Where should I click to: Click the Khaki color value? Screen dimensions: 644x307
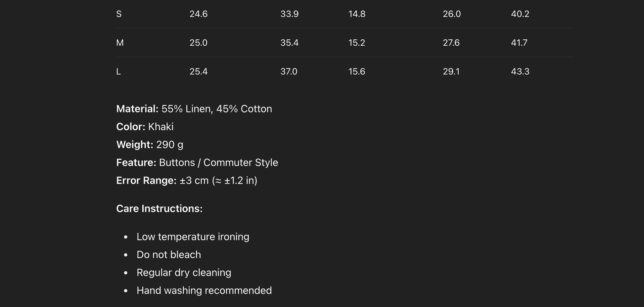(161, 127)
